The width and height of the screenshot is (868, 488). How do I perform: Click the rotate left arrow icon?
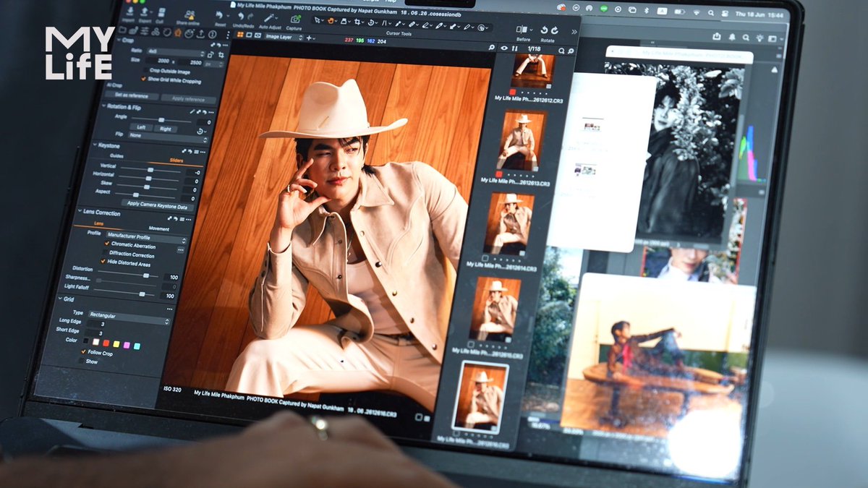coord(544,30)
